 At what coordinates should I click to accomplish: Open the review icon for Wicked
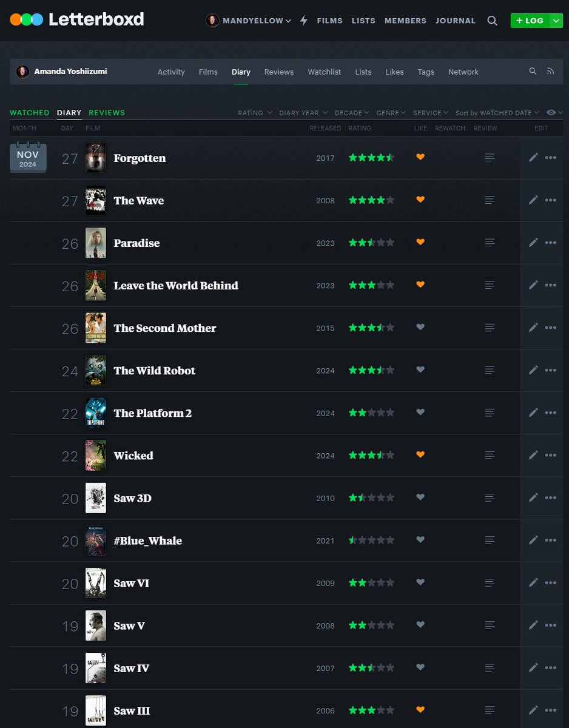(x=490, y=455)
